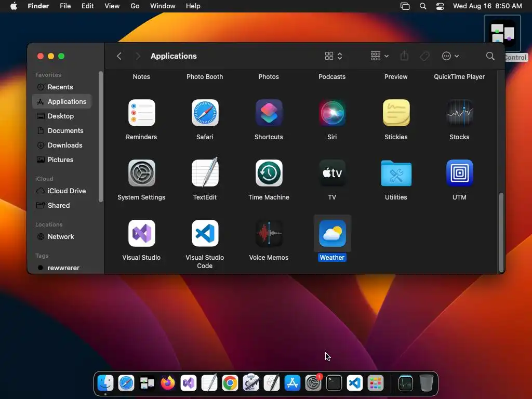Open Mission Control from the Dock
Viewport: 532px width, 399px height.
pyautogui.click(x=147, y=383)
